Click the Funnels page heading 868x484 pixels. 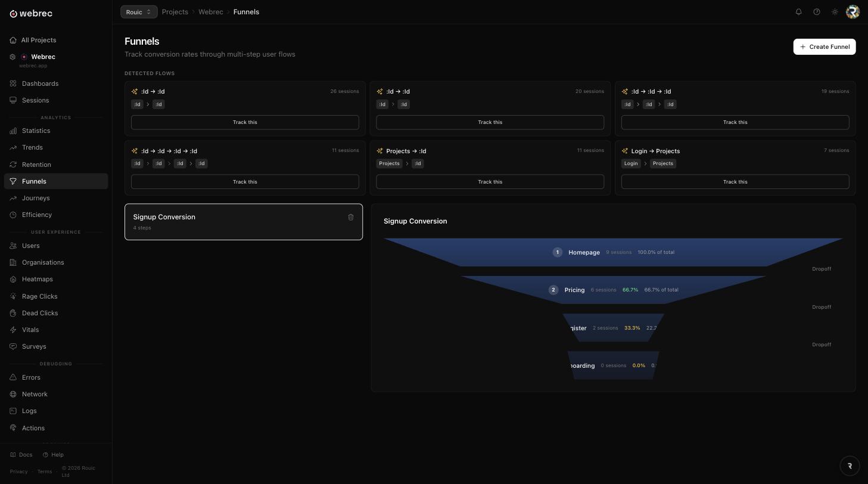point(142,41)
